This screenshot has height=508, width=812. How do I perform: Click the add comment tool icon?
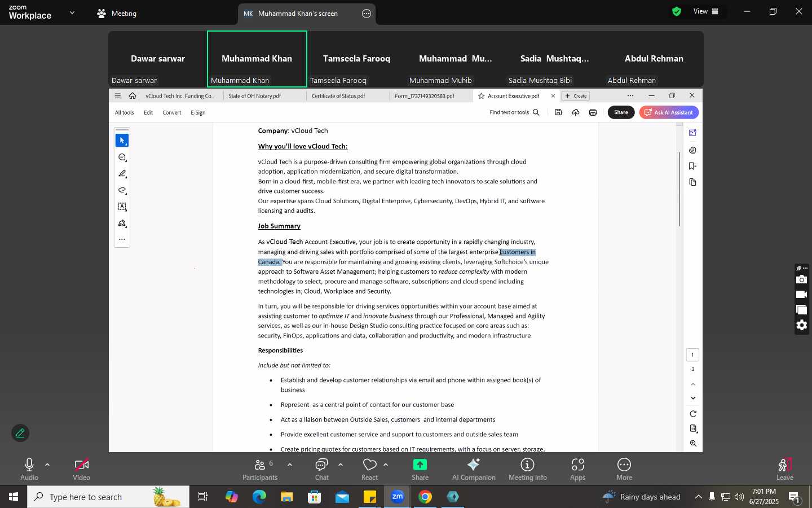[x=122, y=157]
